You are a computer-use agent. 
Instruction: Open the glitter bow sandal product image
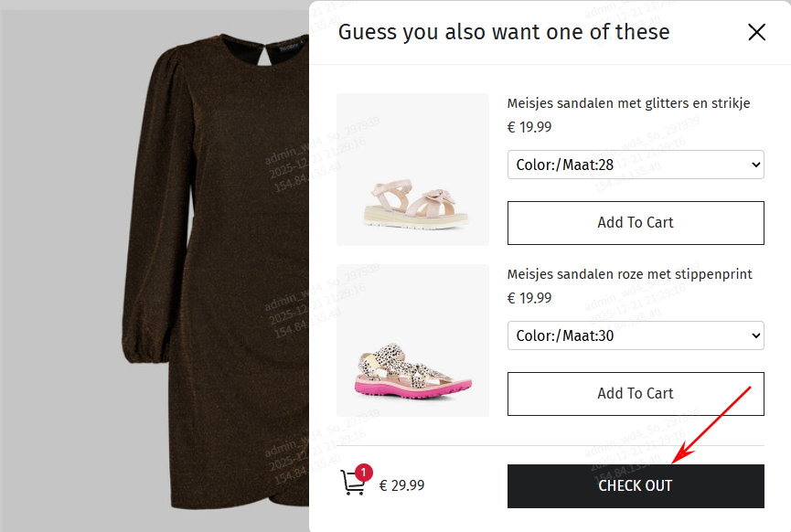[412, 170]
